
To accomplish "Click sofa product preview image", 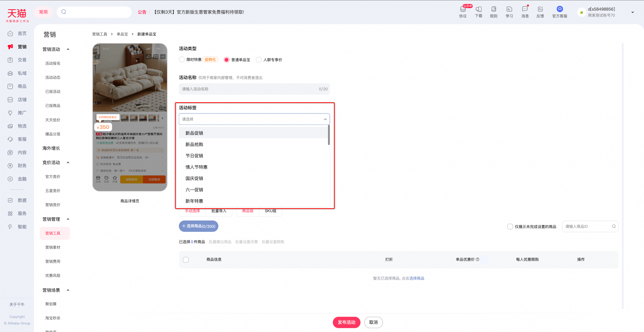I will pos(130,78).
